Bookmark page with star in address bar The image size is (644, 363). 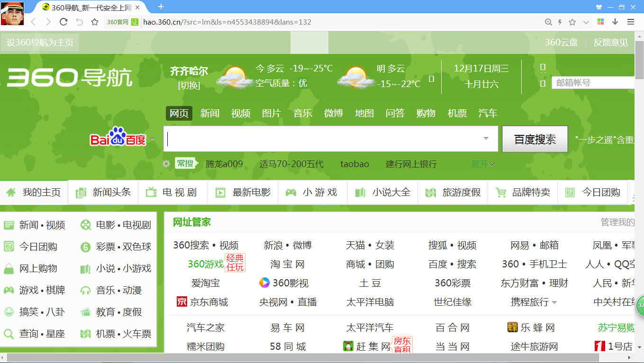coord(572,22)
